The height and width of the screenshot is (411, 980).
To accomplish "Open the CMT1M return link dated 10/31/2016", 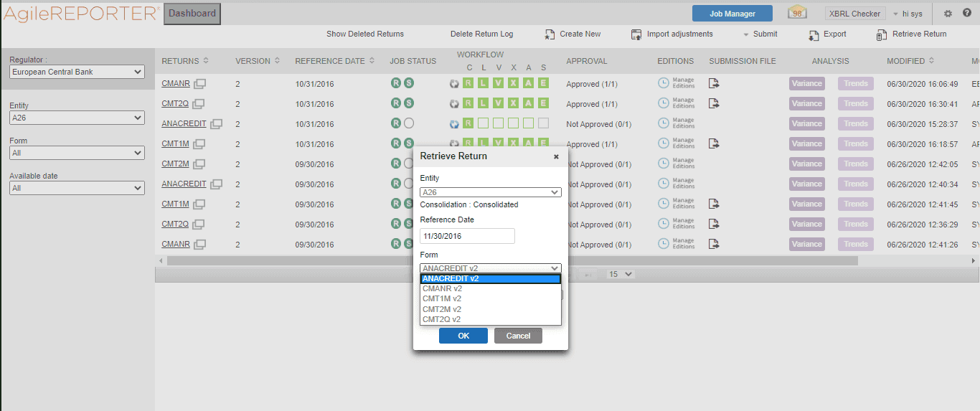I will [x=175, y=144].
